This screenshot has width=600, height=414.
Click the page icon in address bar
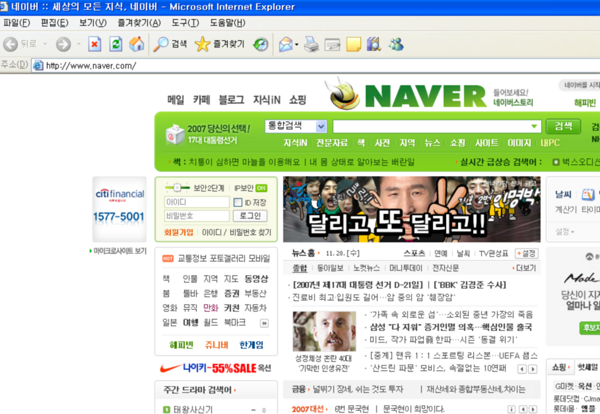(x=38, y=65)
